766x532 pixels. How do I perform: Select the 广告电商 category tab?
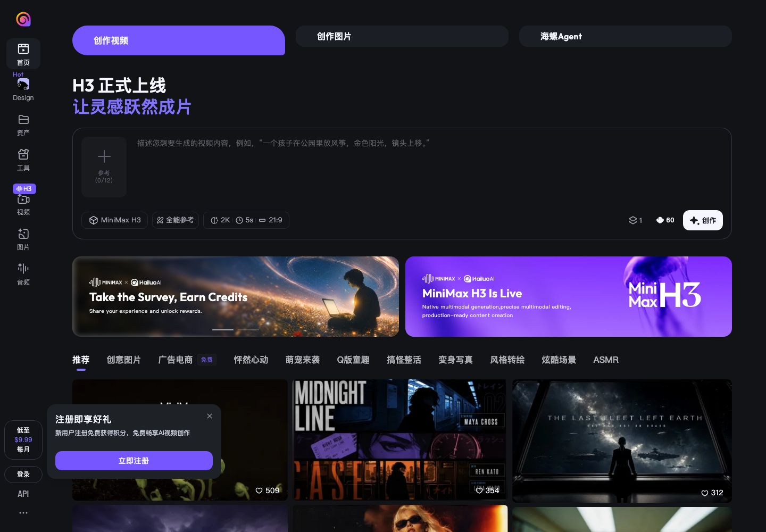coord(176,360)
